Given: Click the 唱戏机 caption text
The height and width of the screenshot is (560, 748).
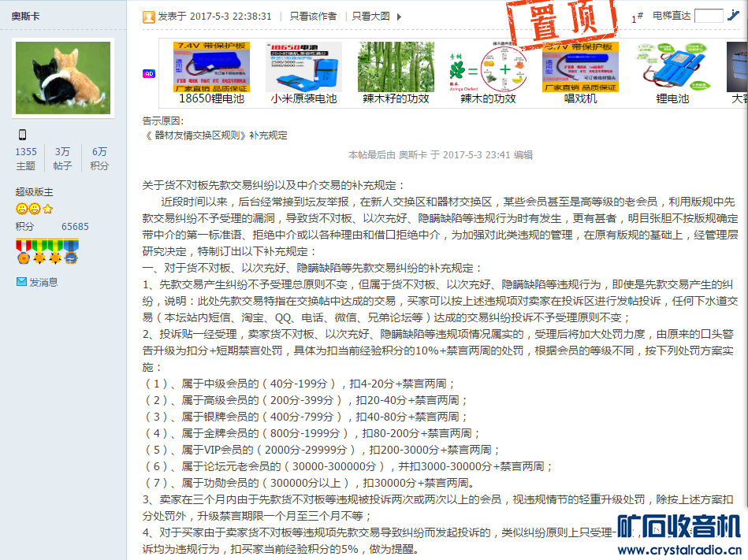Looking at the screenshot, I should [581, 98].
